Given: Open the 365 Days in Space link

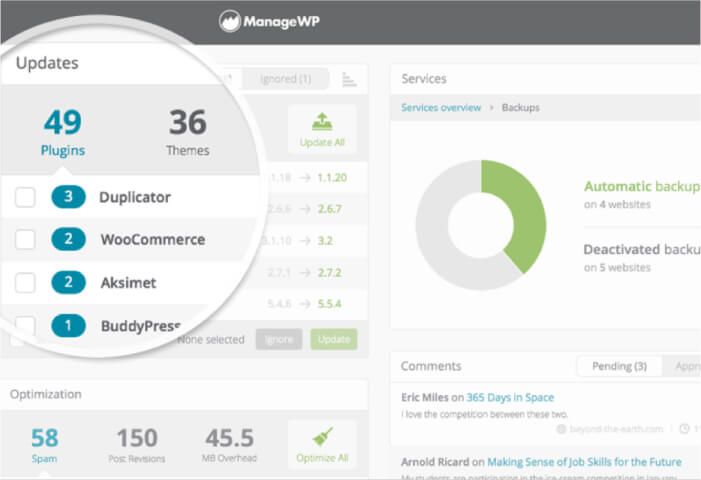Looking at the screenshot, I should tap(510, 397).
